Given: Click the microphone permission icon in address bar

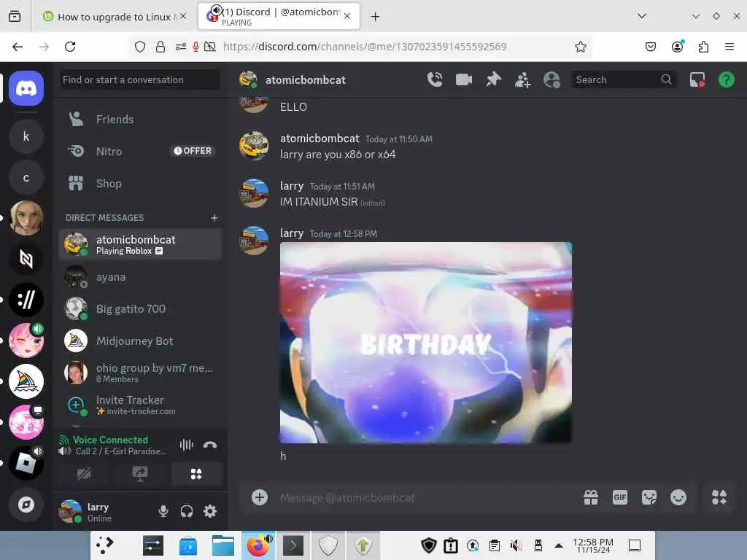Looking at the screenshot, I should coord(196,47).
